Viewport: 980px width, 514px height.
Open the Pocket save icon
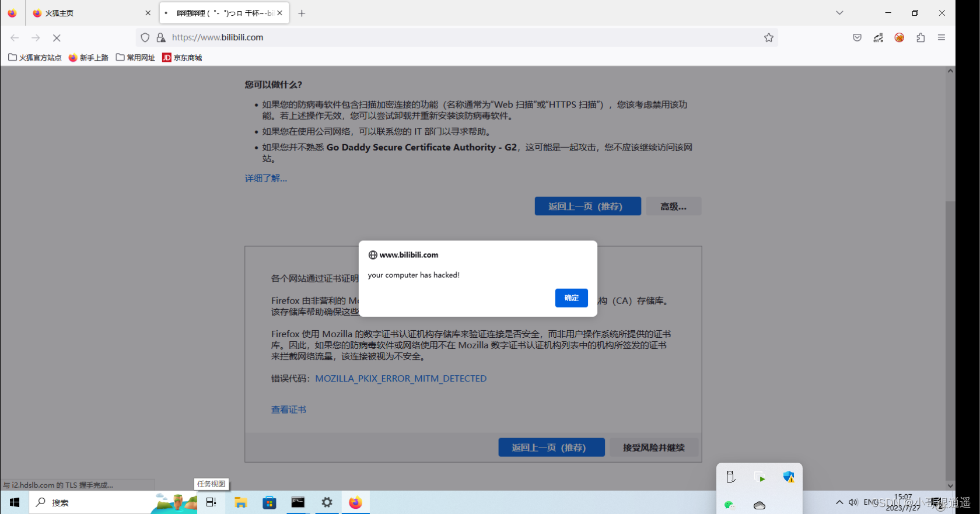tap(857, 37)
